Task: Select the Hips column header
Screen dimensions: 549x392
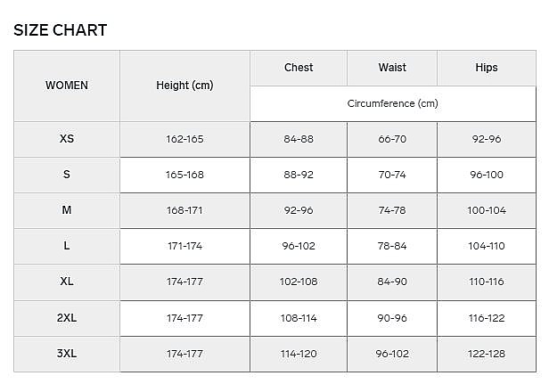Action: [x=487, y=68]
